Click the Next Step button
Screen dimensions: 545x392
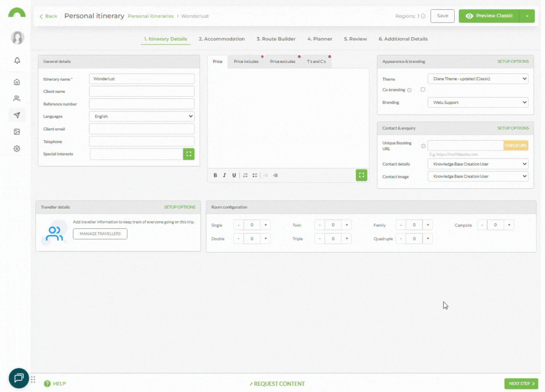point(521,384)
